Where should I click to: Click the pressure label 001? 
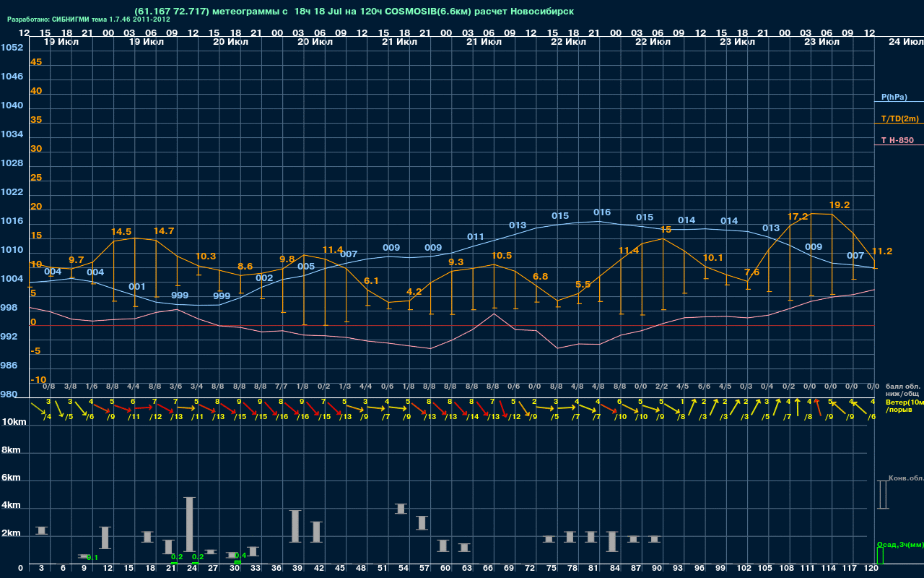[x=137, y=287]
